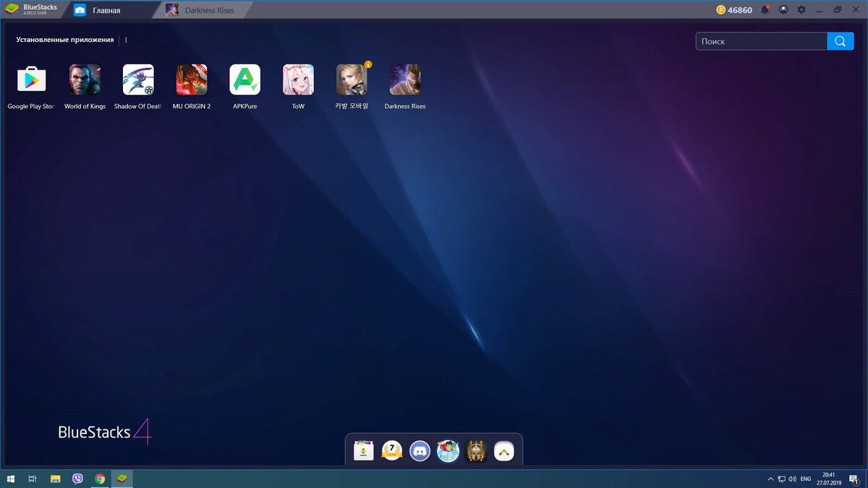Open File Explorer from the taskbar
This screenshot has width=868, height=488.
55,479
